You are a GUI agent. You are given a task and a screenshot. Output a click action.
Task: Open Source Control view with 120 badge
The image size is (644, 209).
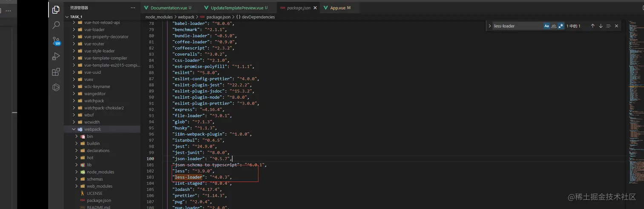click(x=56, y=41)
